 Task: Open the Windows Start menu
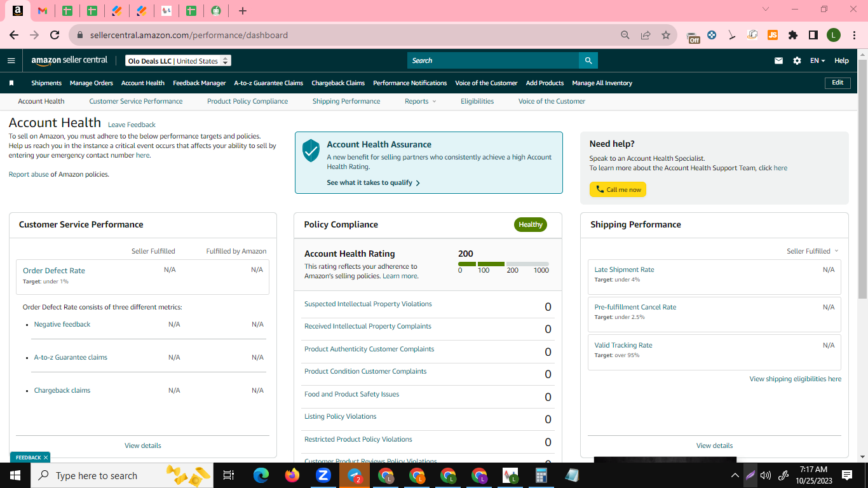pos(15,475)
